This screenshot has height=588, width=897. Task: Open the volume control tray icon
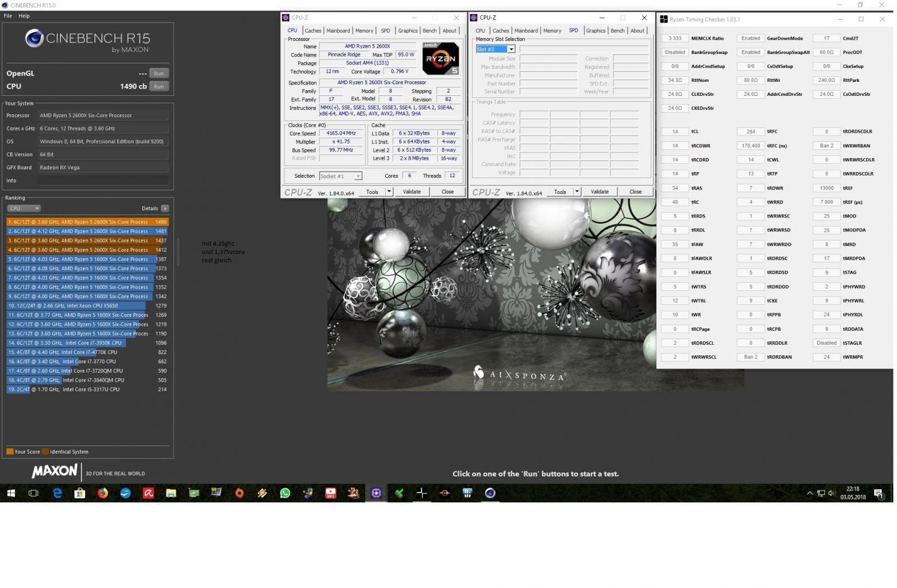[830, 493]
